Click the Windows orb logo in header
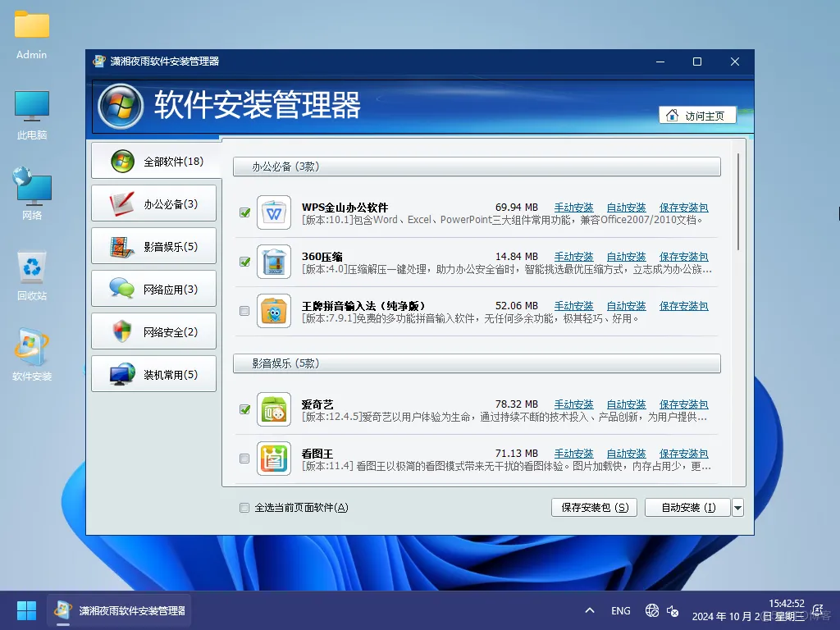Screen dimensions: 840x630 tap(121, 106)
